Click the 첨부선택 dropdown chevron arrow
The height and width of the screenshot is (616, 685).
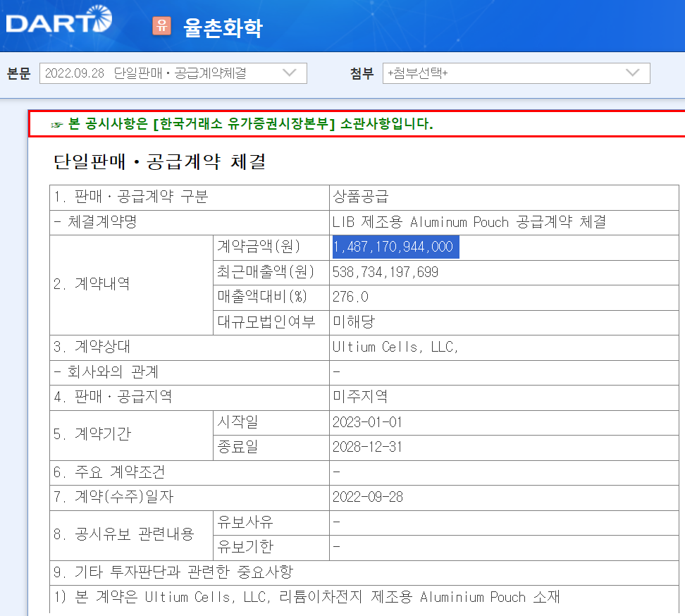pos(632,73)
